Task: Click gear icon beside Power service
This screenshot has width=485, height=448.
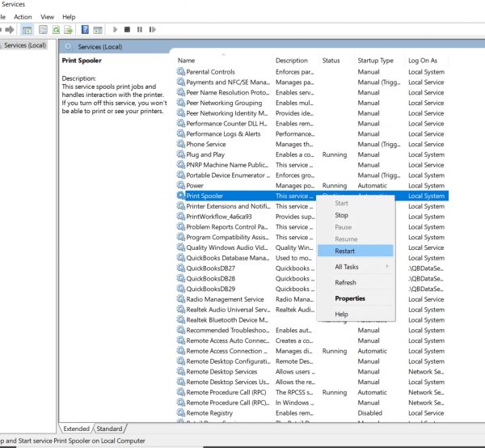Action: coord(180,185)
